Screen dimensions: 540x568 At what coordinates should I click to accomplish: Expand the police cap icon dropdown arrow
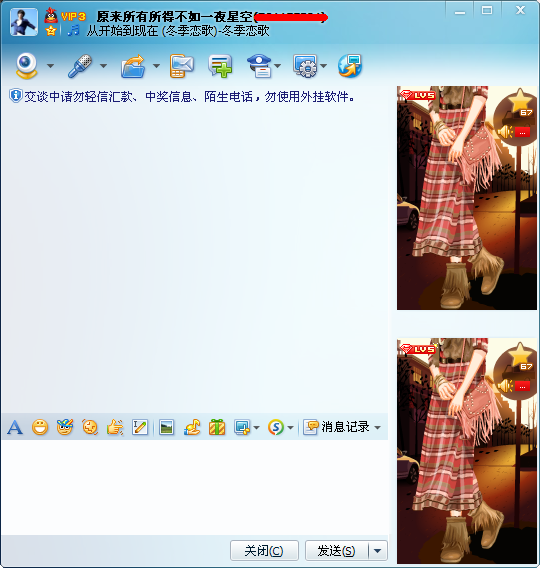[277, 66]
